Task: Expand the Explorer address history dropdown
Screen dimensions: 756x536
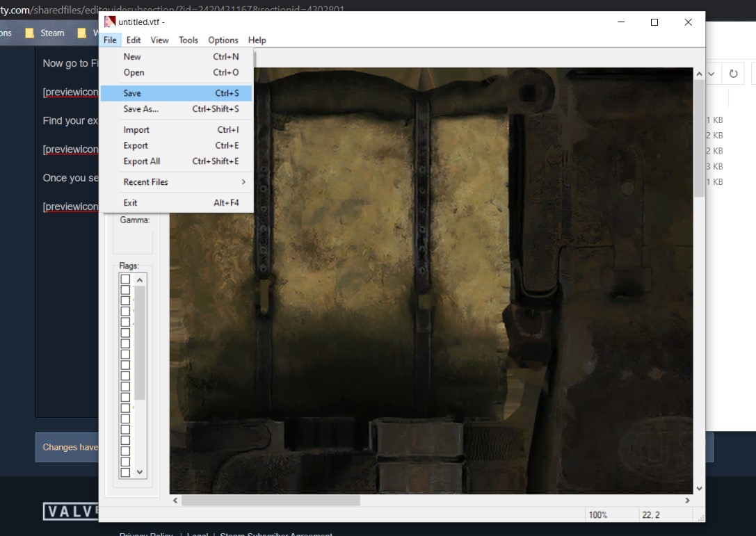Action: [x=711, y=74]
